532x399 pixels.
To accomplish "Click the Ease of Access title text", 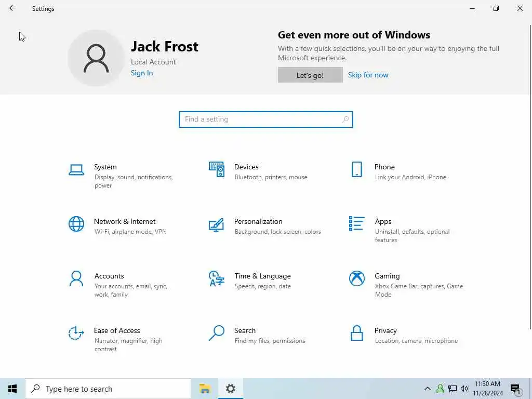I will (117, 330).
